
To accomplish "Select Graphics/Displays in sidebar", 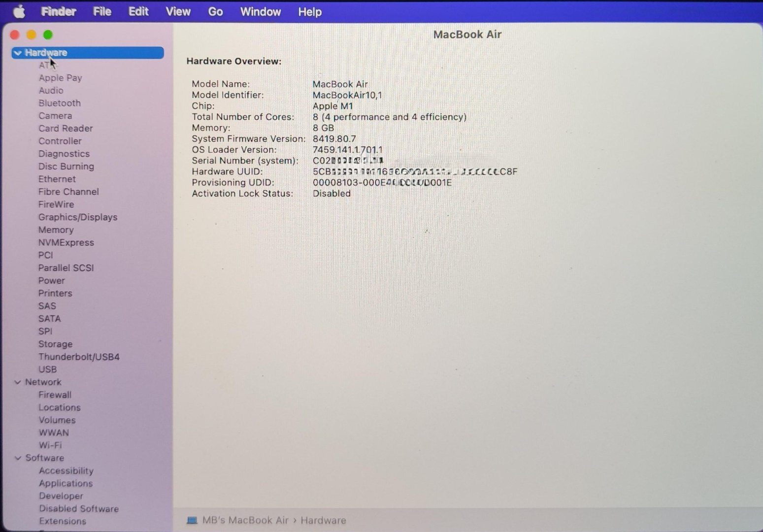I will click(x=78, y=217).
